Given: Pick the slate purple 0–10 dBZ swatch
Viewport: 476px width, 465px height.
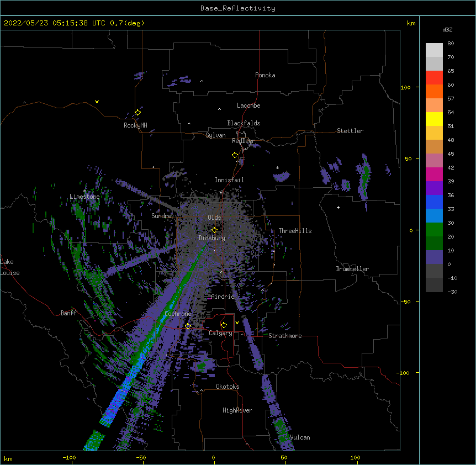Looking at the screenshot, I should tap(434, 257).
